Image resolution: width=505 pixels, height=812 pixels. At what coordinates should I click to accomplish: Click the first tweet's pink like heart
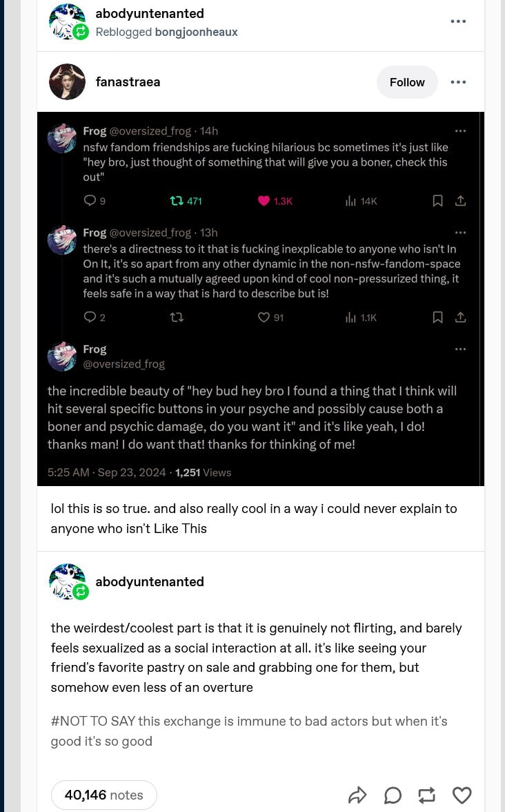[x=264, y=201]
